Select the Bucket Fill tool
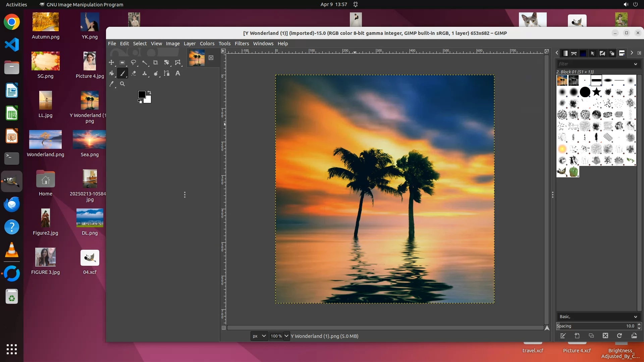This screenshot has height=362, width=644. (111, 73)
